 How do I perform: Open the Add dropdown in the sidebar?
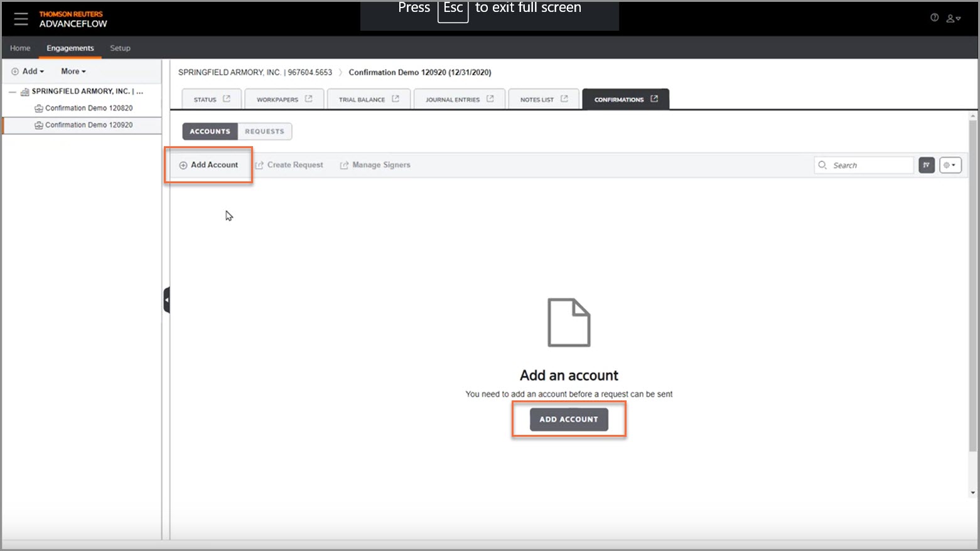pyautogui.click(x=27, y=71)
